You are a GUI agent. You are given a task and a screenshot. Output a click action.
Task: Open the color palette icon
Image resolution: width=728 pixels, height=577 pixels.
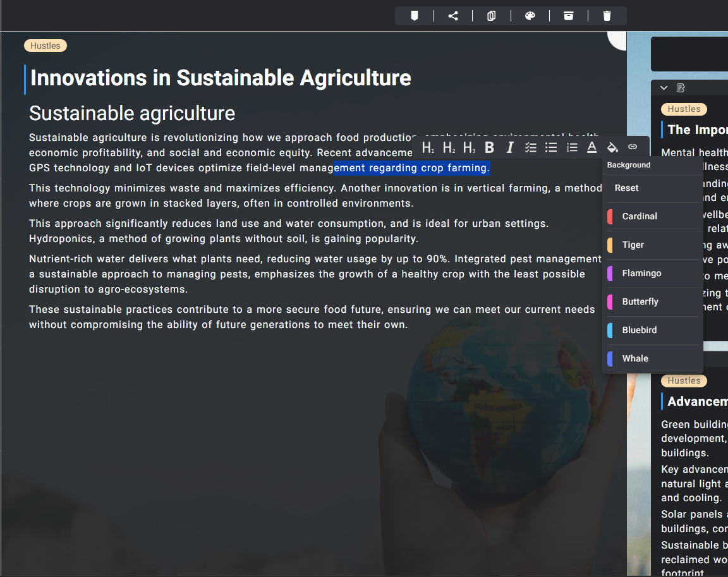[530, 16]
